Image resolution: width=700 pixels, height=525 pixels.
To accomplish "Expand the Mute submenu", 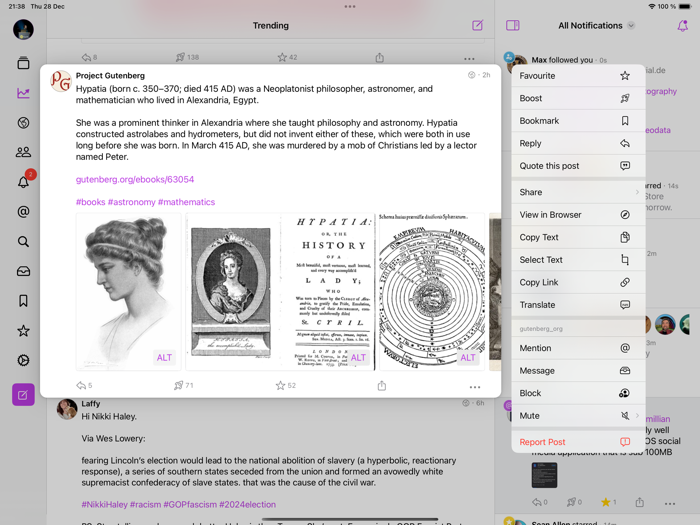I will click(578, 416).
